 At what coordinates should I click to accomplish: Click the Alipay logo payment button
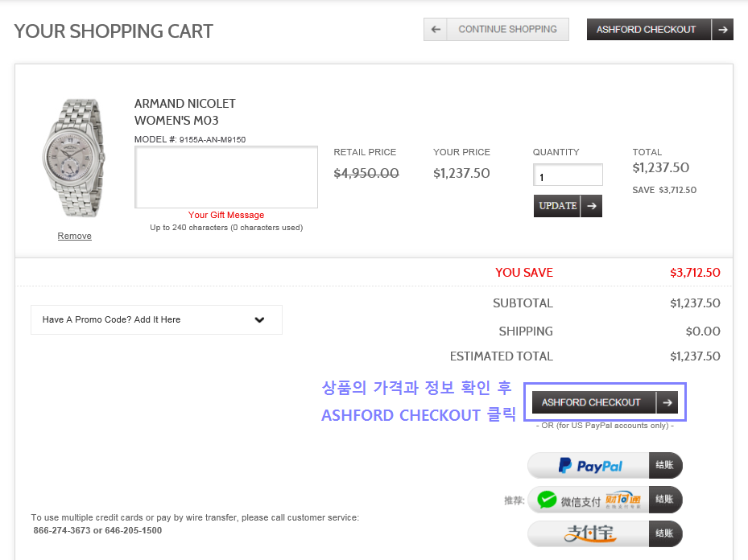[x=589, y=533]
